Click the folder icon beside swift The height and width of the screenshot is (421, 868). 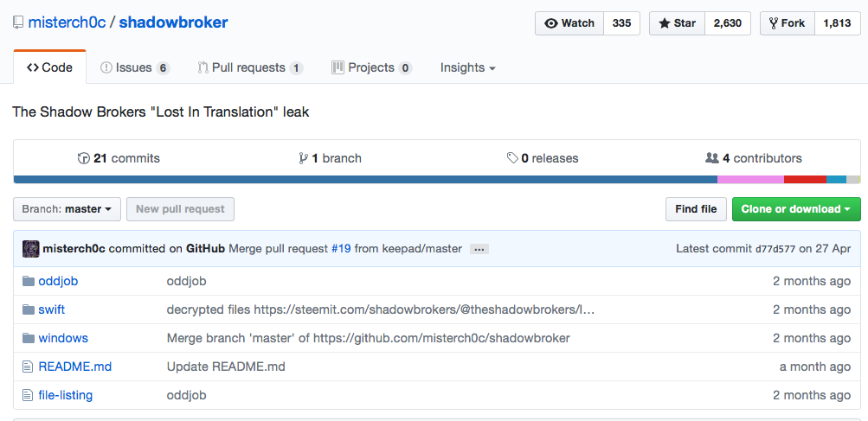pyautogui.click(x=29, y=309)
